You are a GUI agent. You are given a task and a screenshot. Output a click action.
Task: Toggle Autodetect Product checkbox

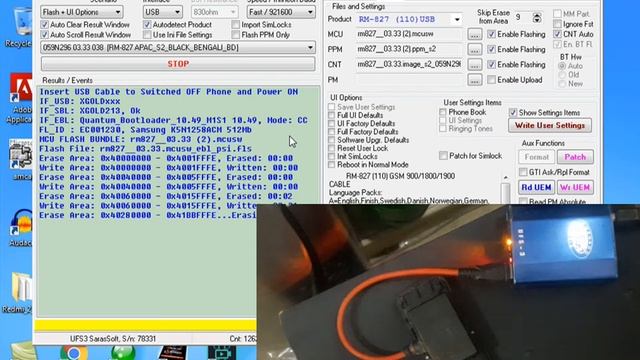(x=147, y=25)
